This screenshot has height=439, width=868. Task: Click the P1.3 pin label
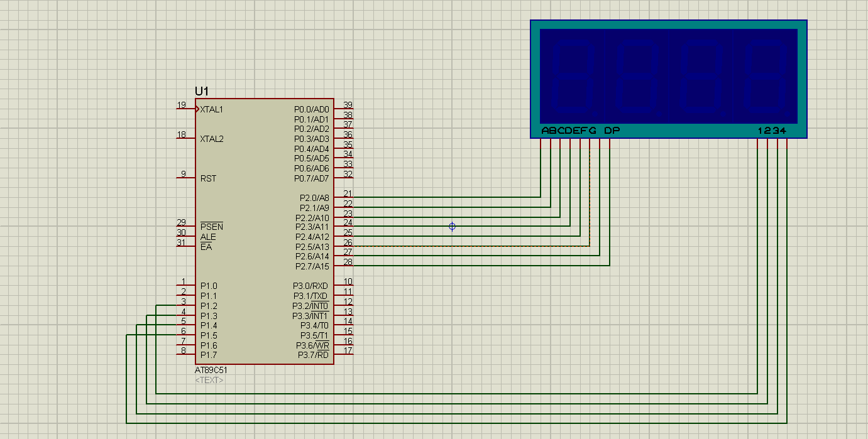click(x=209, y=316)
